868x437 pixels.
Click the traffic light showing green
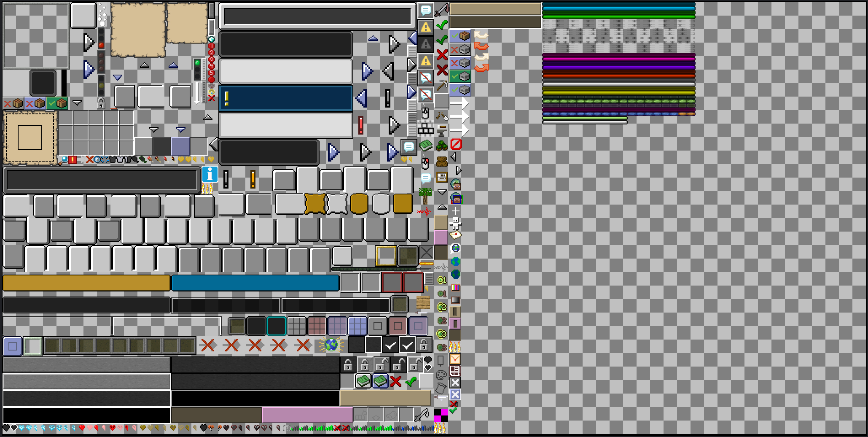point(197,70)
